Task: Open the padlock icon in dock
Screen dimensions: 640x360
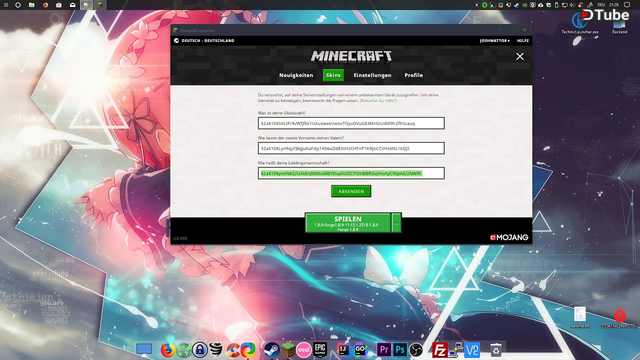Action: click(200, 350)
